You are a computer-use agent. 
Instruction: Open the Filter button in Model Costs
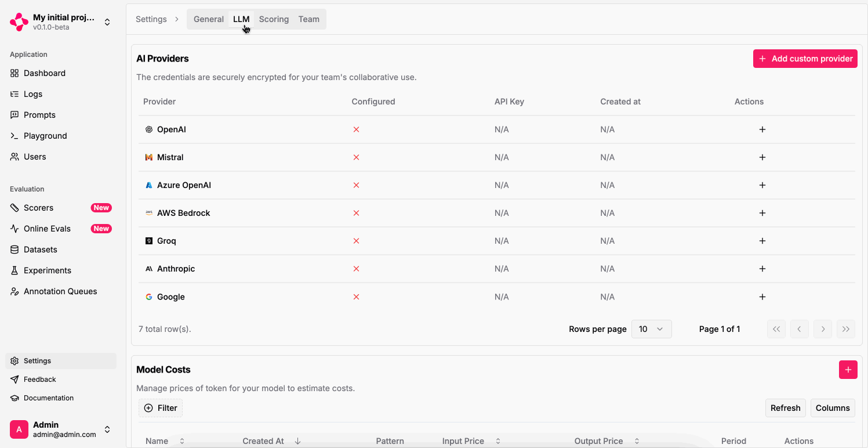point(161,408)
